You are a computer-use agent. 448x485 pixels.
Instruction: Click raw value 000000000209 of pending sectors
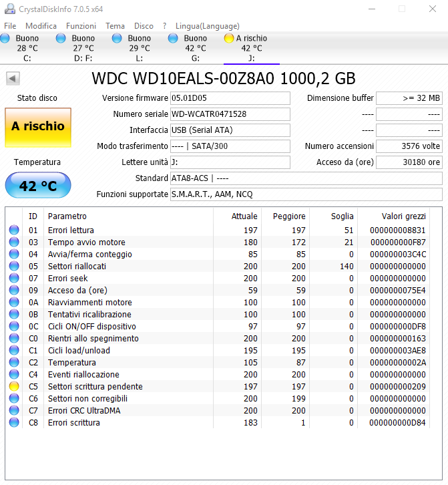pyautogui.click(x=398, y=386)
